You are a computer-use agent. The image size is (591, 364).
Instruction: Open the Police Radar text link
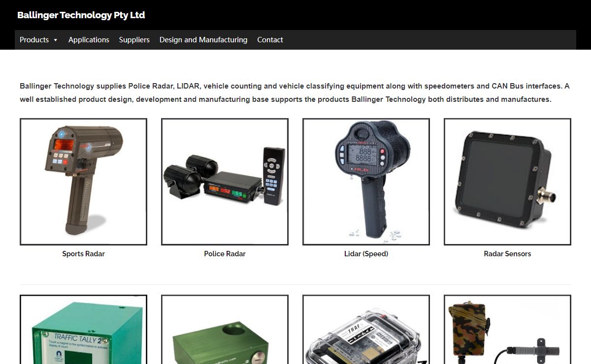coord(225,254)
